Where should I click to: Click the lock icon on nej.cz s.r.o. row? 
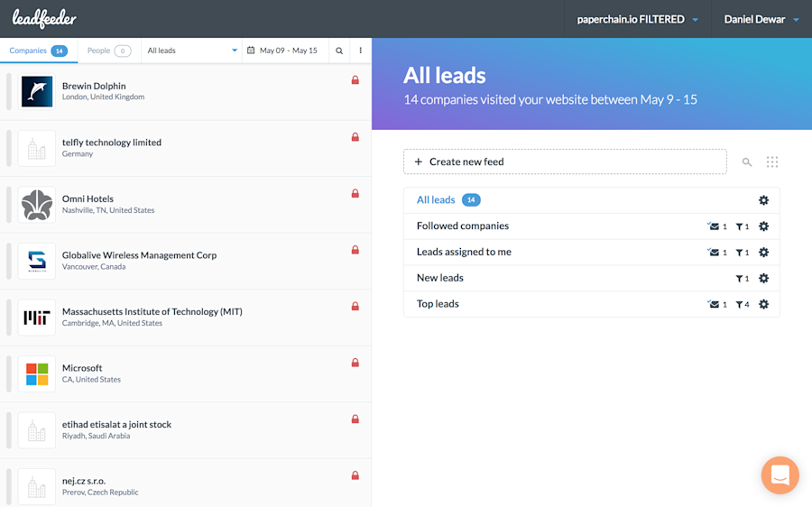point(355,475)
